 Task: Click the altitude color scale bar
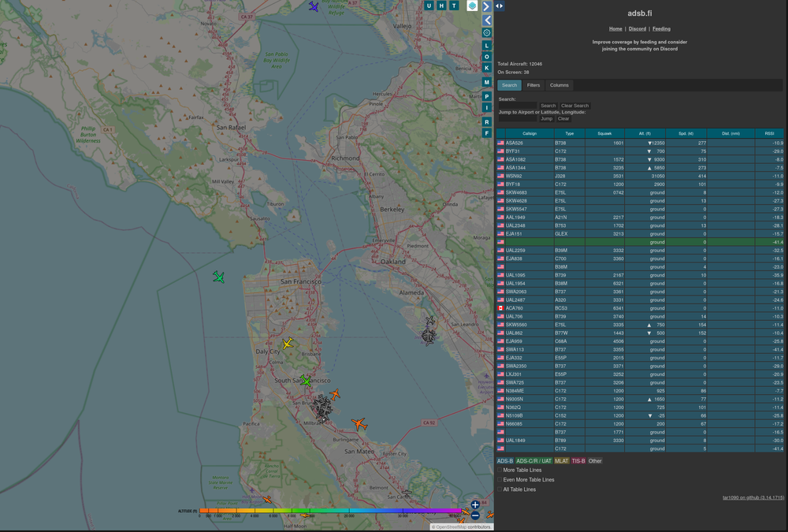pos(331,511)
